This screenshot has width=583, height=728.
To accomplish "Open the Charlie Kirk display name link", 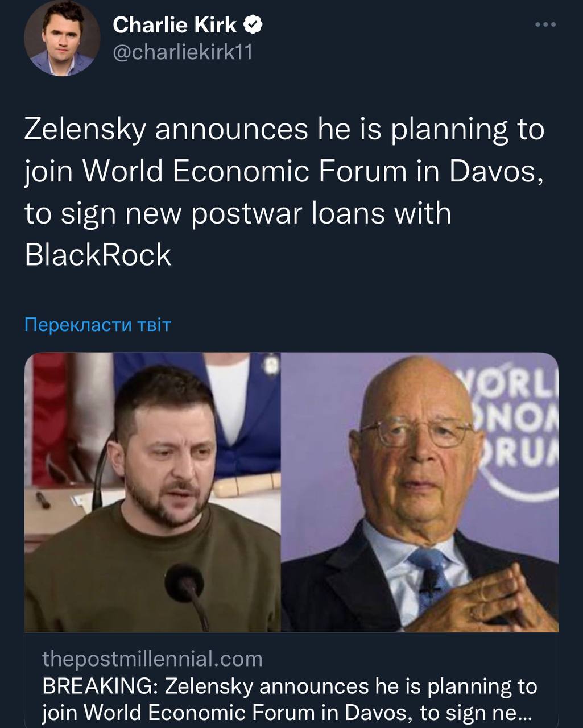I will click(x=175, y=25).
